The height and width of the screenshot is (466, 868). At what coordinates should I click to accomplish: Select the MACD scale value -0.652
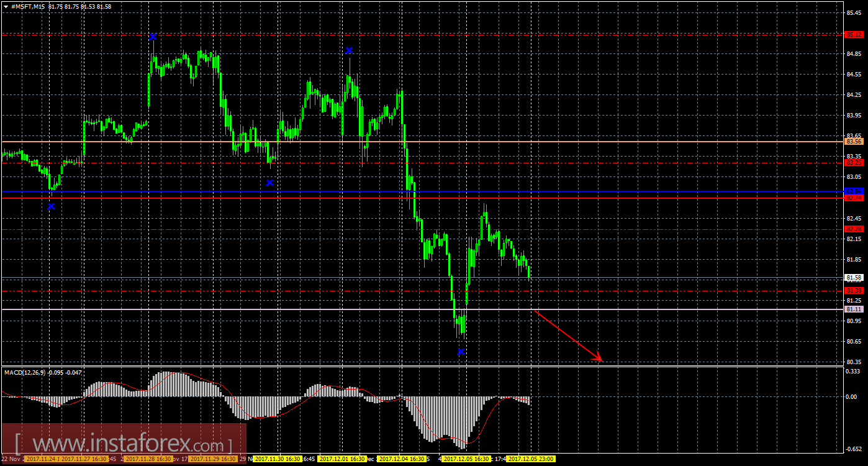point(854,449)
